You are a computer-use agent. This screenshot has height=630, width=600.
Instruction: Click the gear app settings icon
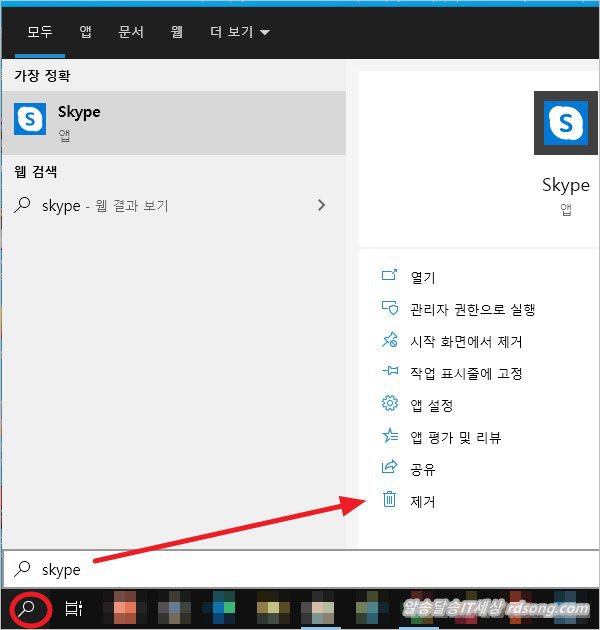tap(389, 403)
